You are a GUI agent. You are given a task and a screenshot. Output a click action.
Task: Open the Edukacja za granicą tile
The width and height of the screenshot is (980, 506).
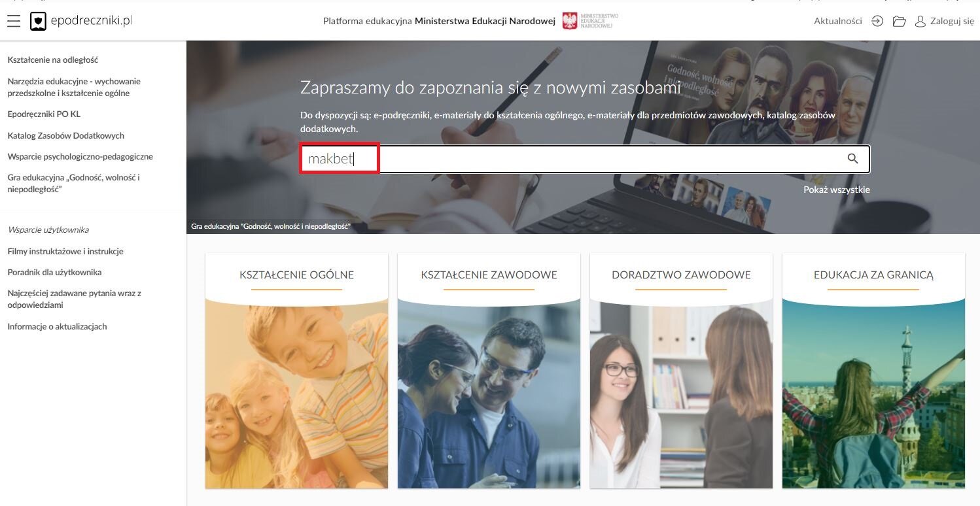point(873,371)
